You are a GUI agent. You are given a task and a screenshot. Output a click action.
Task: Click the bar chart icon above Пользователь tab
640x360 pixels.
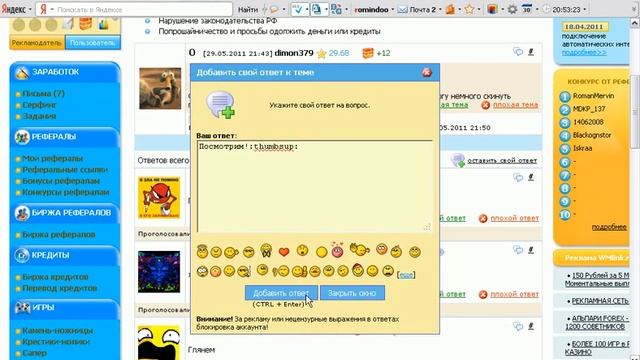104,24
